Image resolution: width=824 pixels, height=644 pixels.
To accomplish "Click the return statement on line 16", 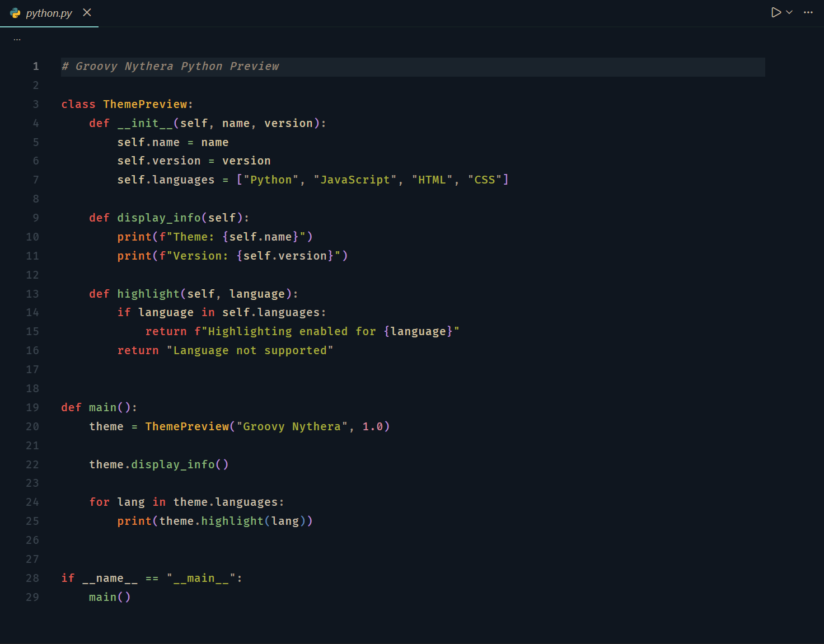I will [x=138, y=350].
